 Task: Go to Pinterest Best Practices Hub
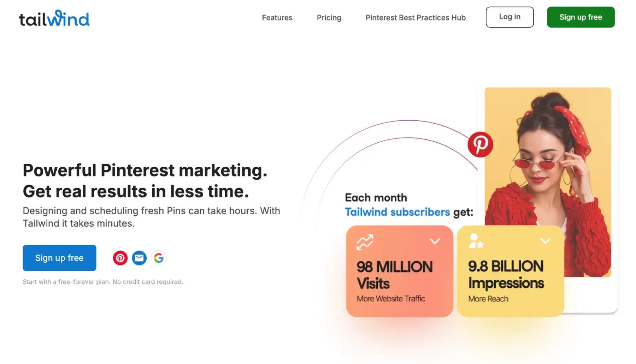pyautogui.click(x=416, y=18)
